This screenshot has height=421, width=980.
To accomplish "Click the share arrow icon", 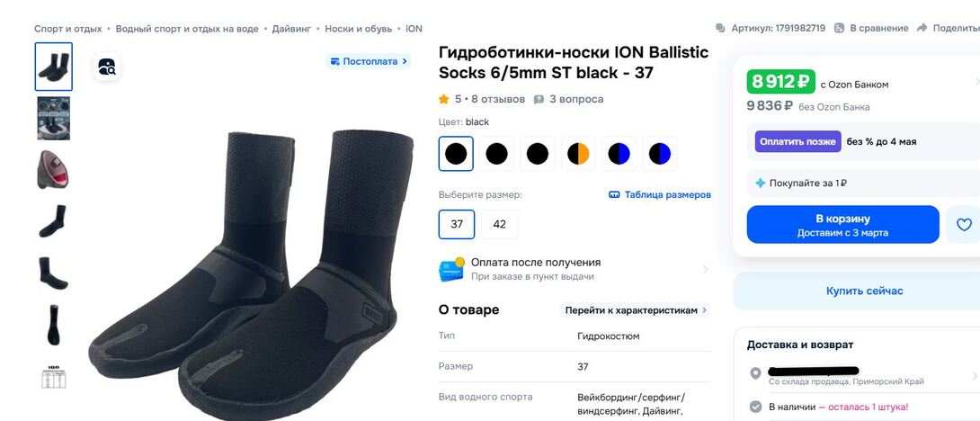I will click(x=922, y=28).
